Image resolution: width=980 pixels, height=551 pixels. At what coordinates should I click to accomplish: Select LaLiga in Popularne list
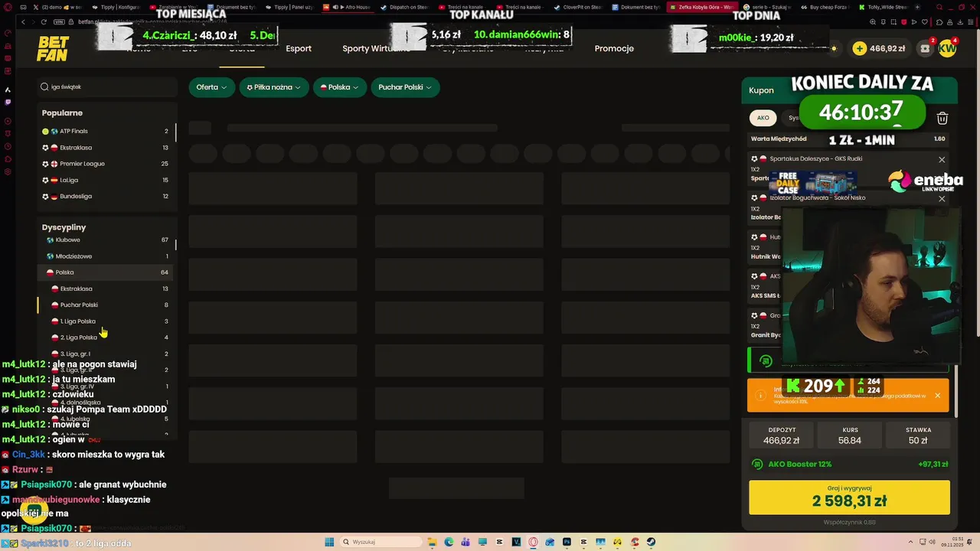tap(106, 180)
